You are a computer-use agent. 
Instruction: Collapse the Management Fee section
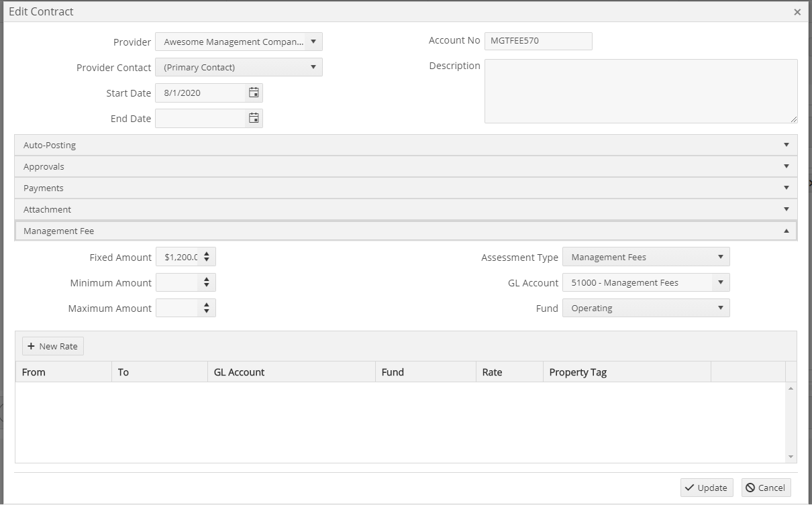[x=406, y=231]
